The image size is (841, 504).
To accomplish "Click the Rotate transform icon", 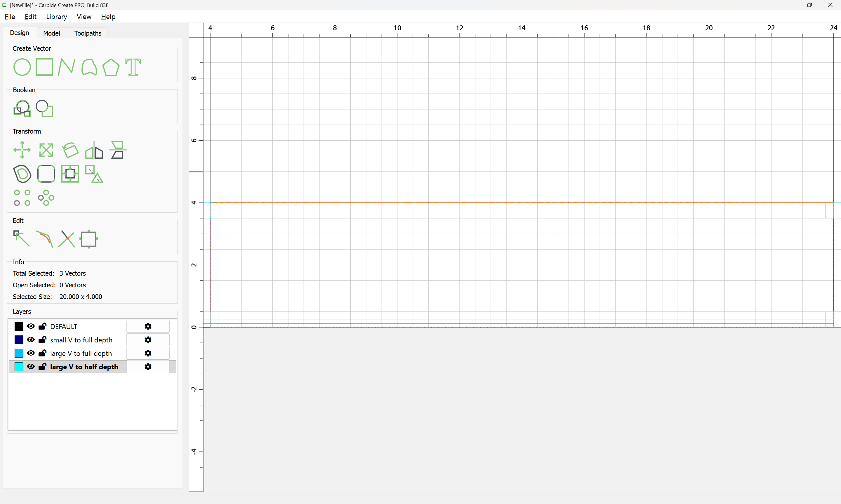I will point(70,150).
